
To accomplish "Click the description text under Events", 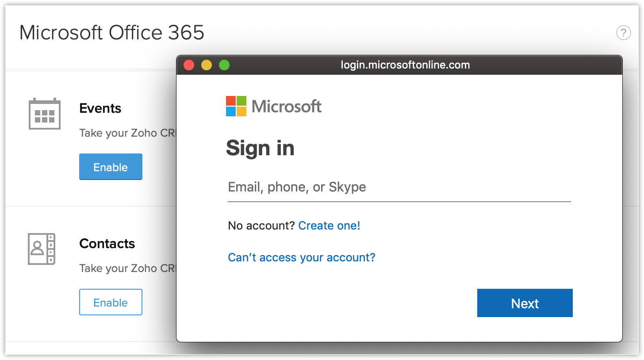I will coord(127,133).
